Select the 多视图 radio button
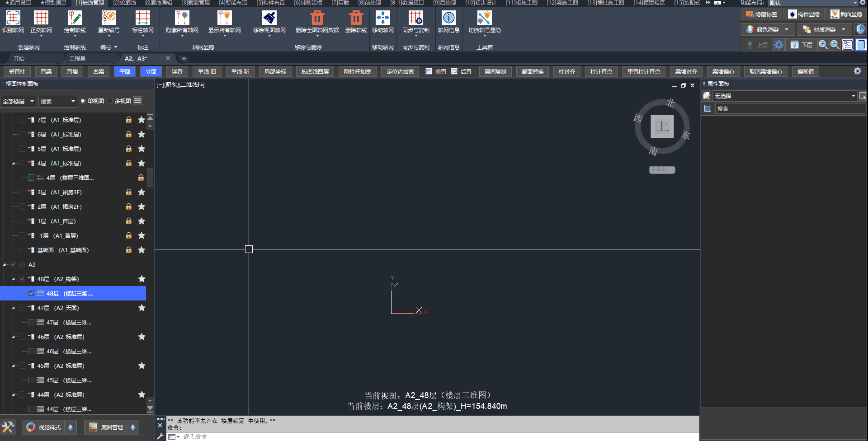868x441 pixels. click(110, 101)
